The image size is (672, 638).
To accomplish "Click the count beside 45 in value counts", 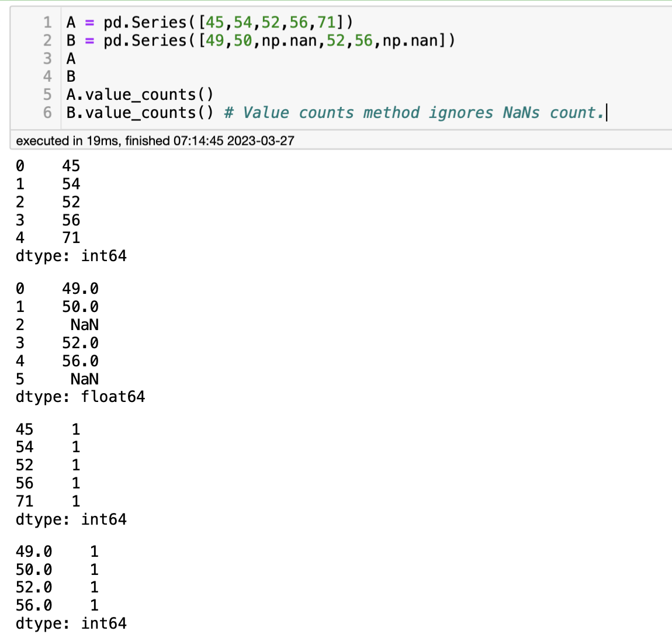I will point(75,429).
